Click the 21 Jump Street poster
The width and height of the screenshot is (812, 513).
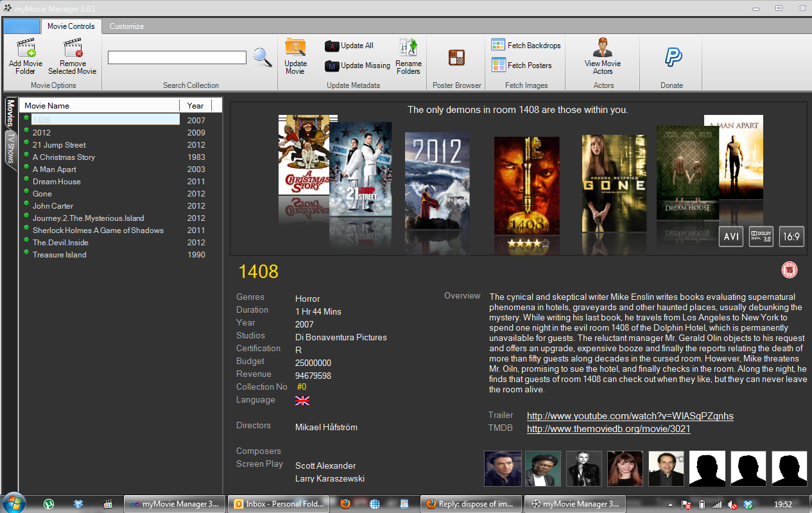[x=360, y=169]
